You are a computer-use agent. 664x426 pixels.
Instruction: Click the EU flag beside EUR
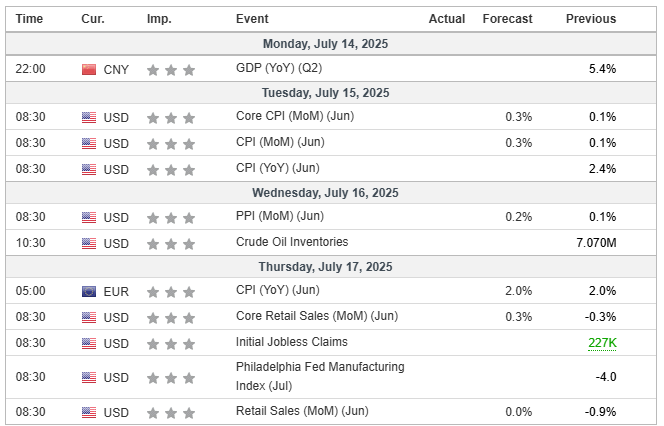[89, 292]
